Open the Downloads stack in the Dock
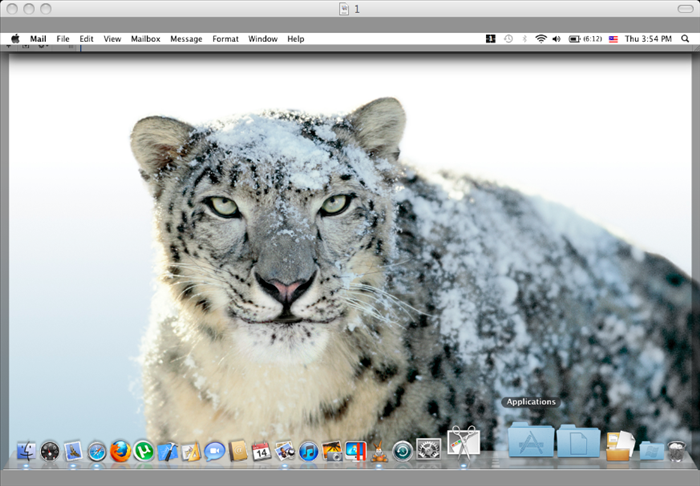700x486 pixels. tap(620, 446)
